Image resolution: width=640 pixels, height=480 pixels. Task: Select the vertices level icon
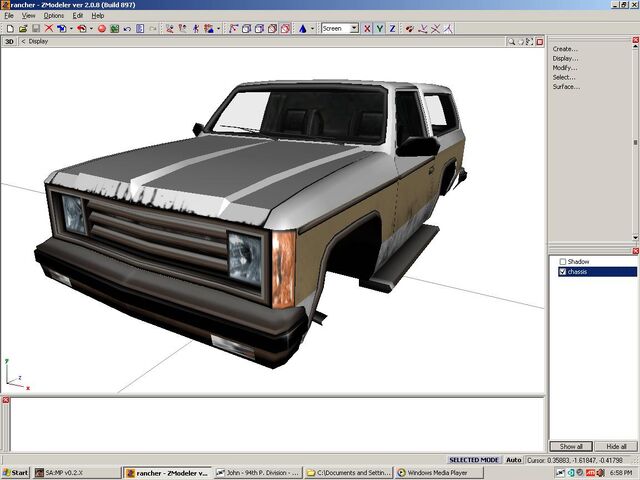pyautogui.click(x=170, y=29)
